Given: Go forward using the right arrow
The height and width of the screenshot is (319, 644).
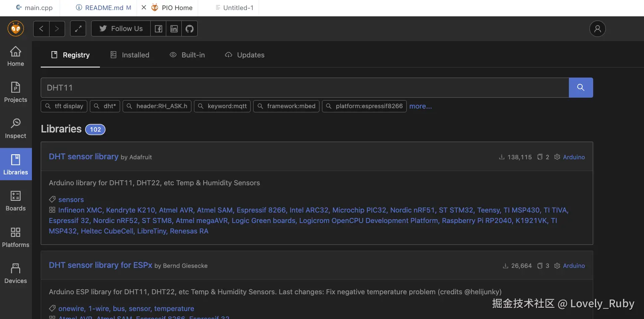Looking at the screenshot, I should point(57,29).
